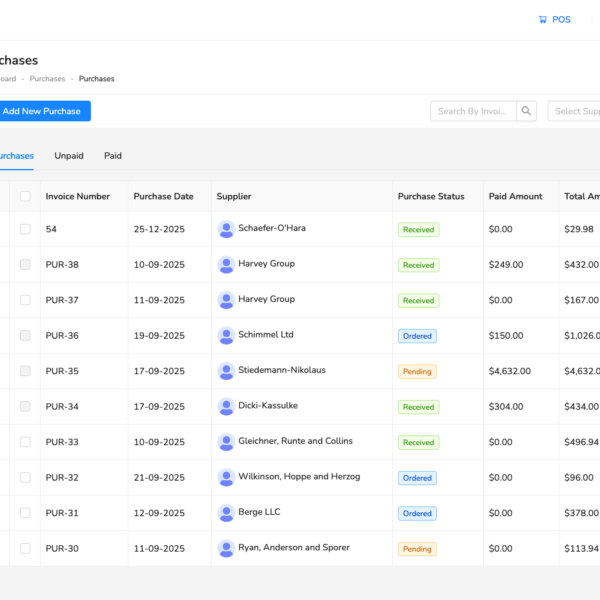600x600 pixels.
Task: Switch to the Paid tab
Action: [x=113, y=156]
